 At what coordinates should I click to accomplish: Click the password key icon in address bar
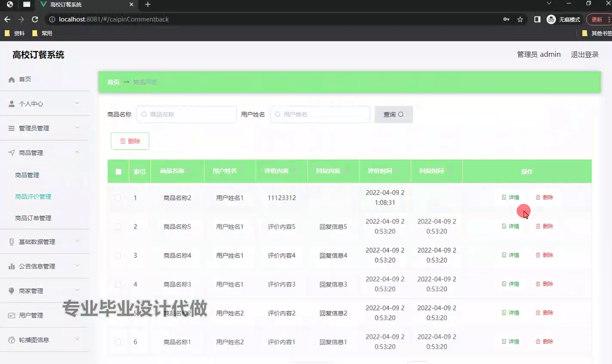coord(506,19)
